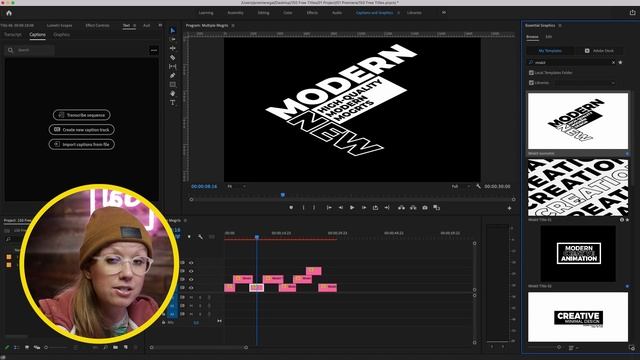Open the Lumetri Scopes tab
Viewport: 640px width, 360px height.
point(60,25)
